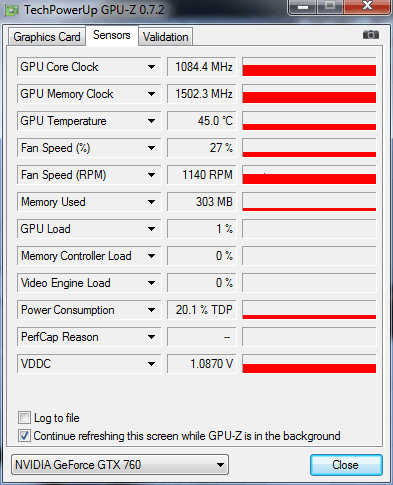Disable Continue refreshing in background checkbox
The width and height of the screenshot is (393, 485).
[x=24, y=436]
